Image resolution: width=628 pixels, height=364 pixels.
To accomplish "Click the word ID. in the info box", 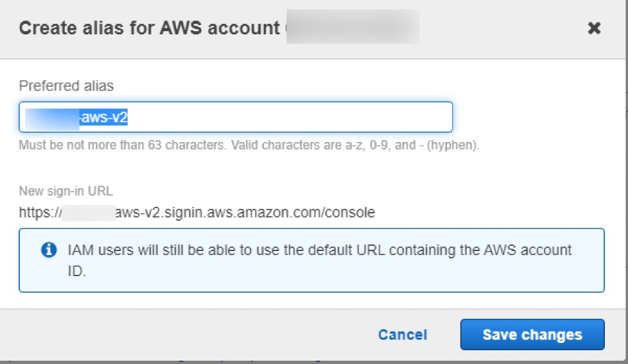I will tap(77, 271).
